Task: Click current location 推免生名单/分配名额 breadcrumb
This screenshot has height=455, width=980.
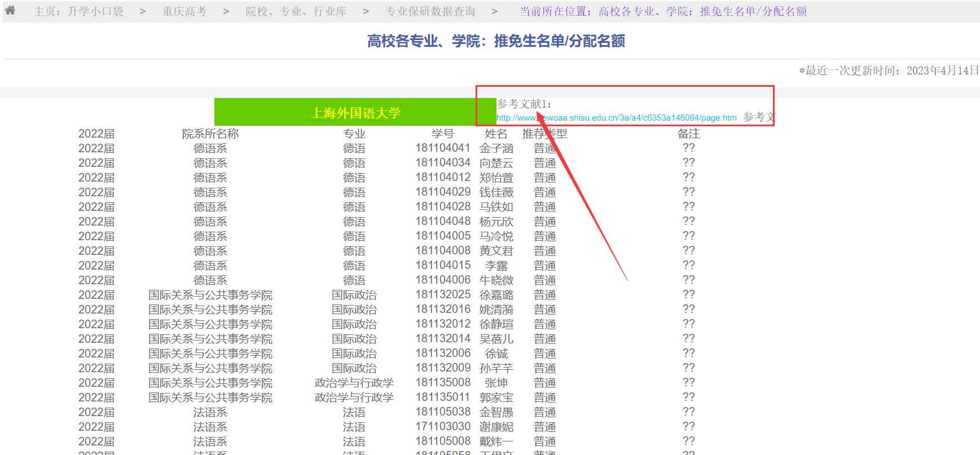Action: click(663, 11)
